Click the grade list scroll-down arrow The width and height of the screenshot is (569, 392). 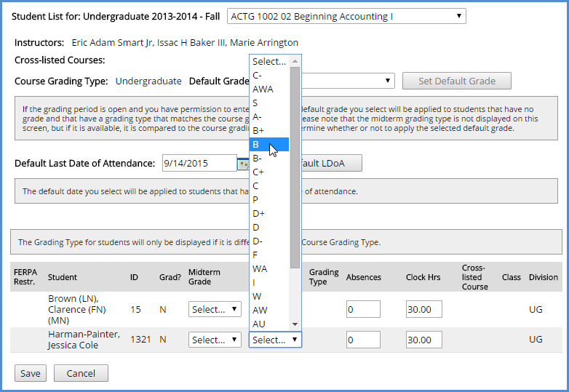pos(295,324)
